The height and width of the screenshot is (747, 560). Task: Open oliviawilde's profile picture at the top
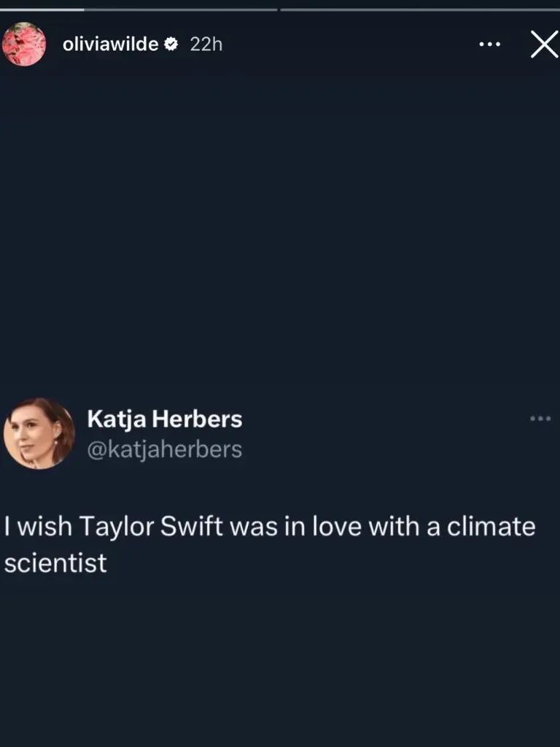[x=24, y=44]
